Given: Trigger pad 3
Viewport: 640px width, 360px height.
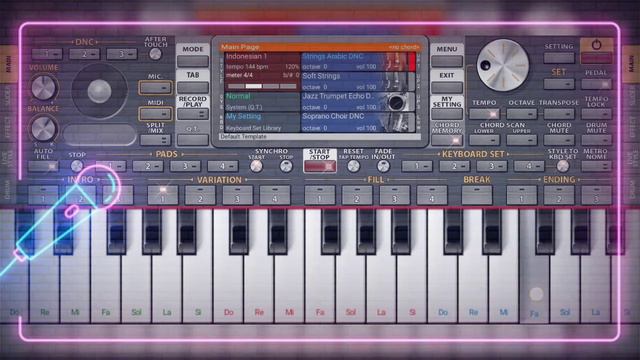Looking at the screenshot, I should point(185,166).
